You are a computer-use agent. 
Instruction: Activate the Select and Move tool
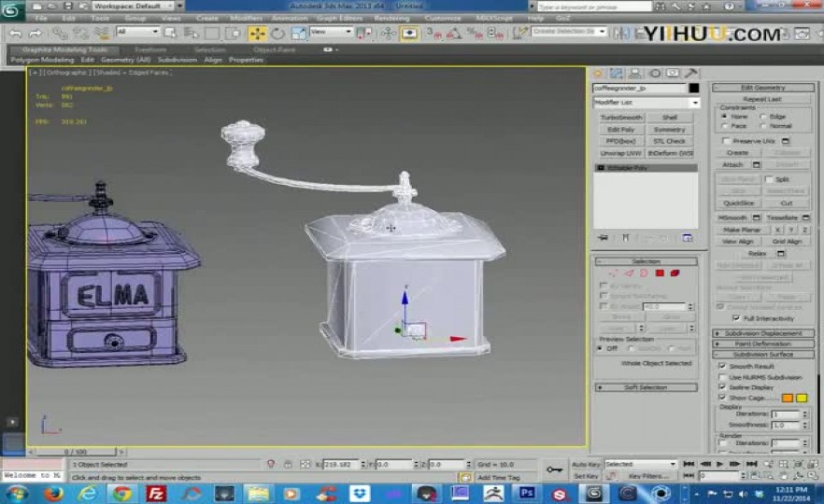click(x=257, y=34)
